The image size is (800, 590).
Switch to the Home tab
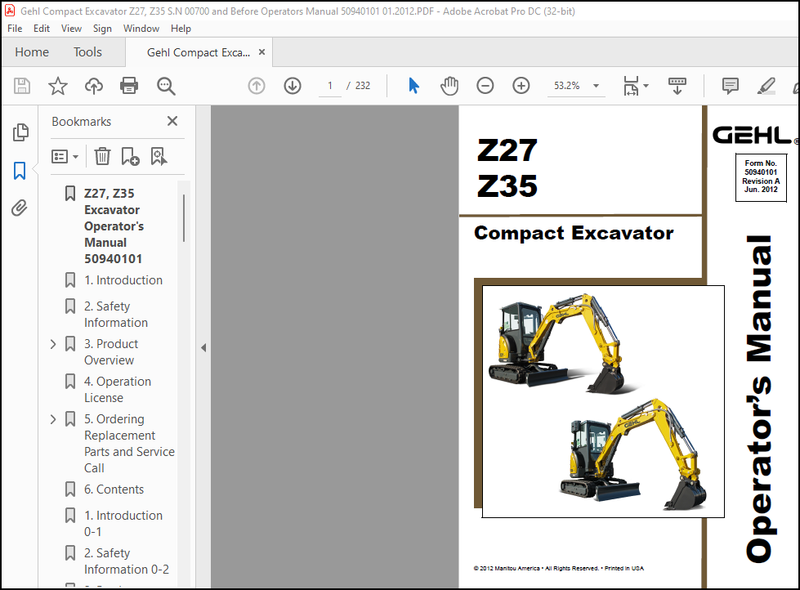click(31, 51)
